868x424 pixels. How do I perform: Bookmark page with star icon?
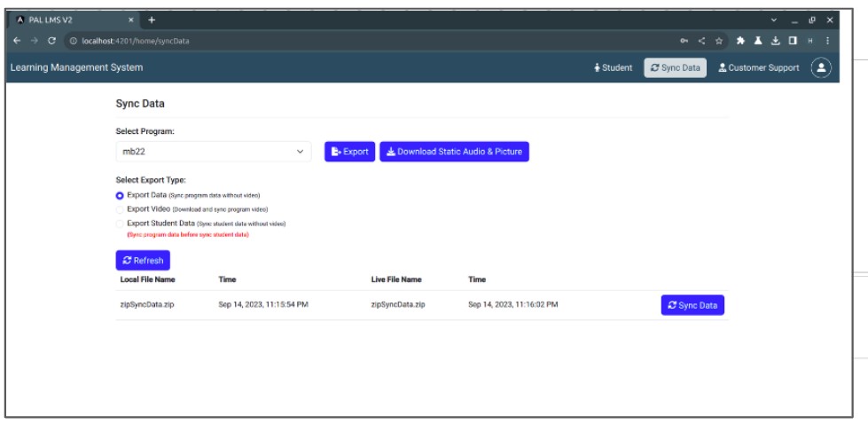pos(718,41)
